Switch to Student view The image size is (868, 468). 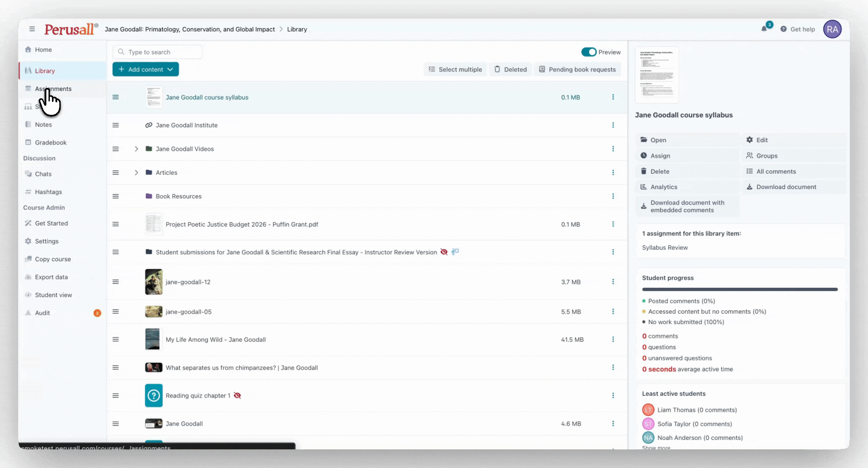(x=63, y=295)
